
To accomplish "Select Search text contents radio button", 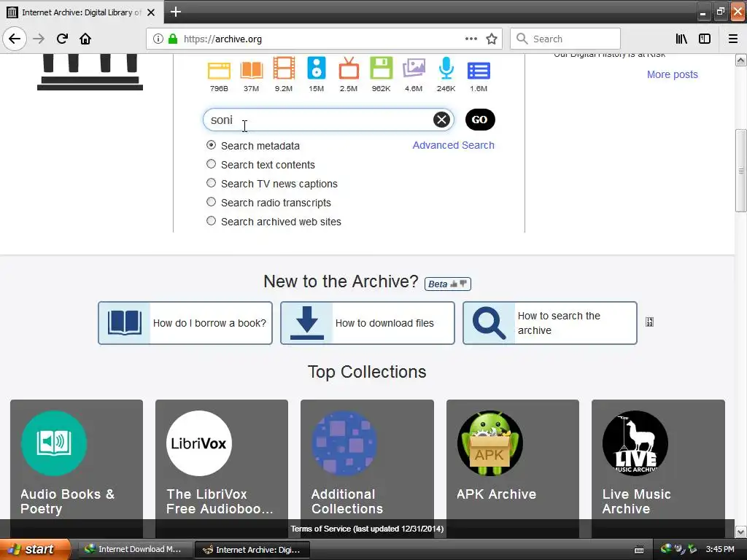I will [211, 164].
